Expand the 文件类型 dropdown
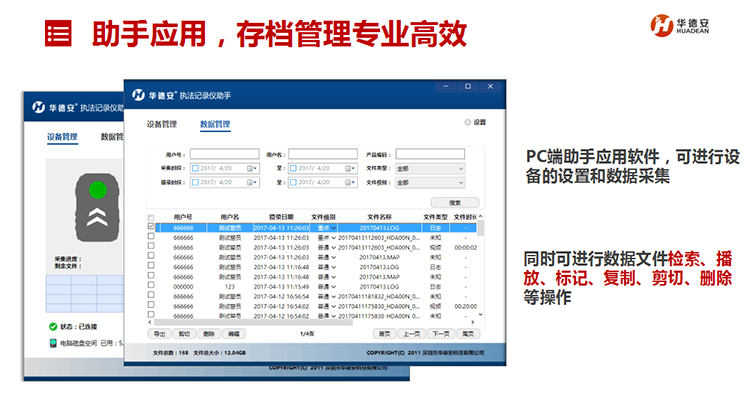The image size is (750, 397). [x=430, y=168]
